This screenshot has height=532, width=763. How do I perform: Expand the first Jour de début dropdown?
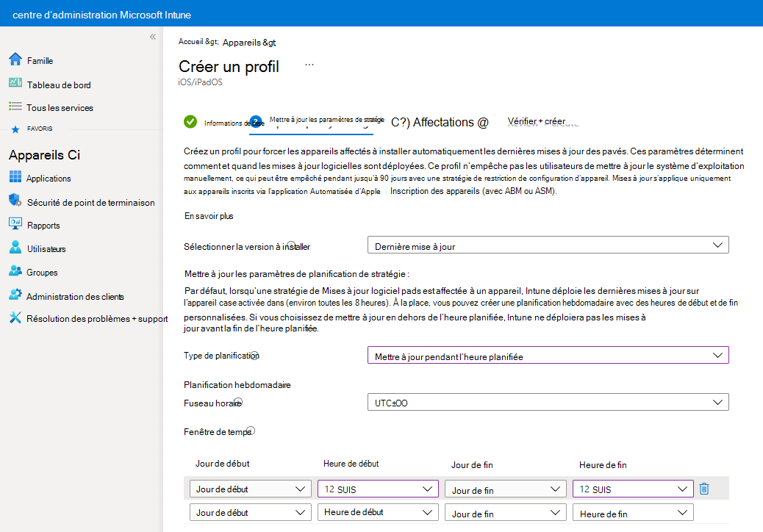(x=250, y=488)
